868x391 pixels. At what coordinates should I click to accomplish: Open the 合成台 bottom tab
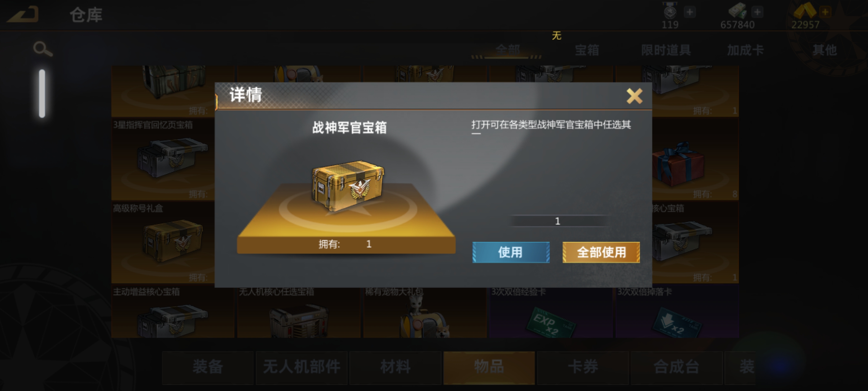[676, 367]
